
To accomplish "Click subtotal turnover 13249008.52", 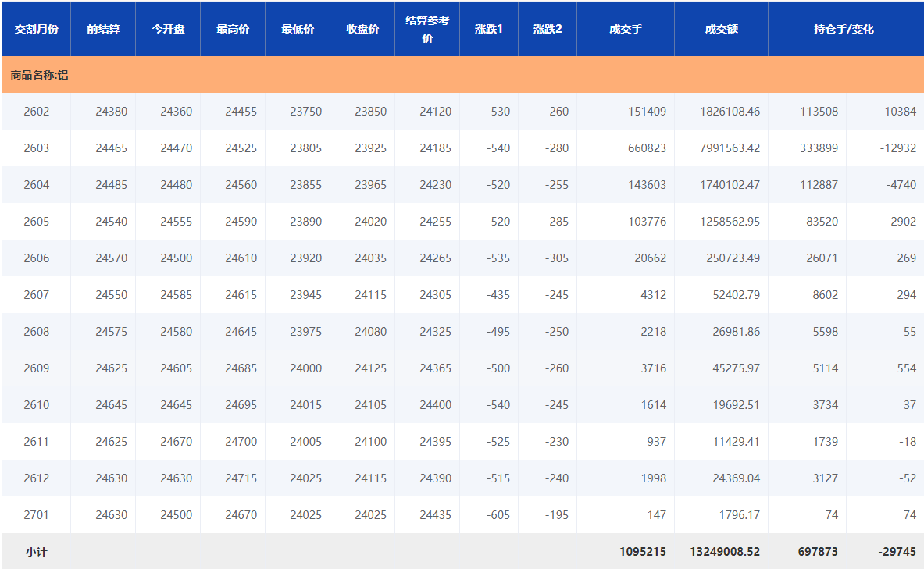I will [x=725, y=552].
